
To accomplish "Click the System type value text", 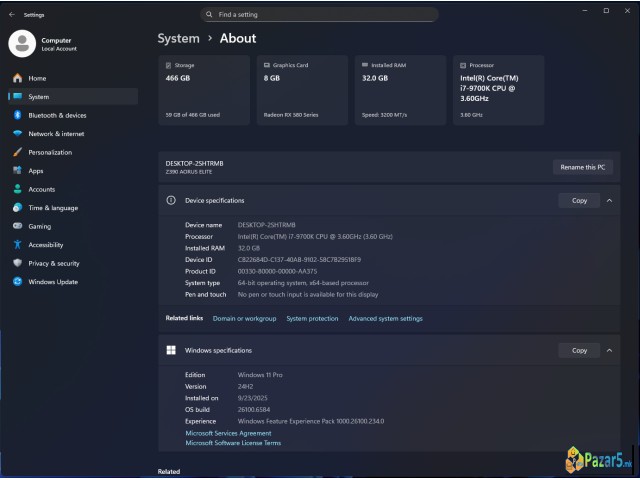I will coord(303,283).
